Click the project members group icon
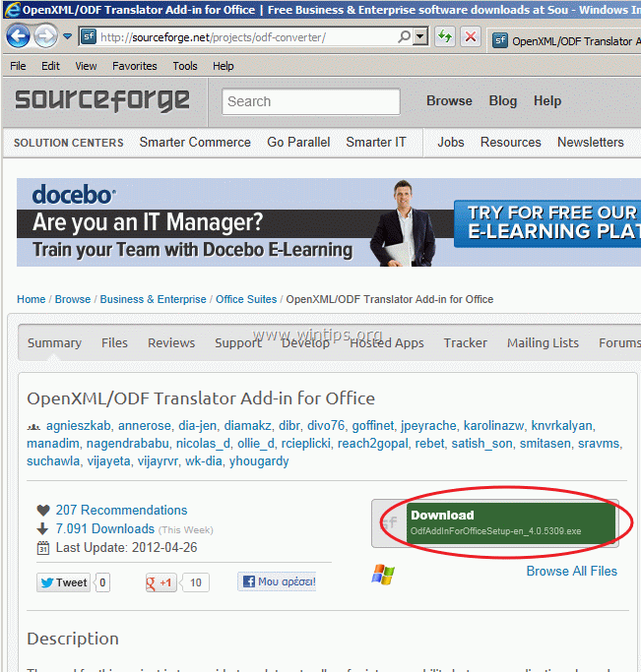This screenshot has width=641, height=672. (x=33, y=427)
